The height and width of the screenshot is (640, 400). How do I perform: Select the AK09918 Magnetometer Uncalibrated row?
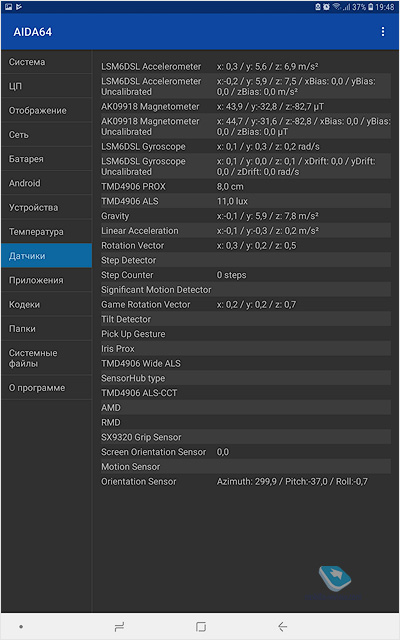coord(246,127)
